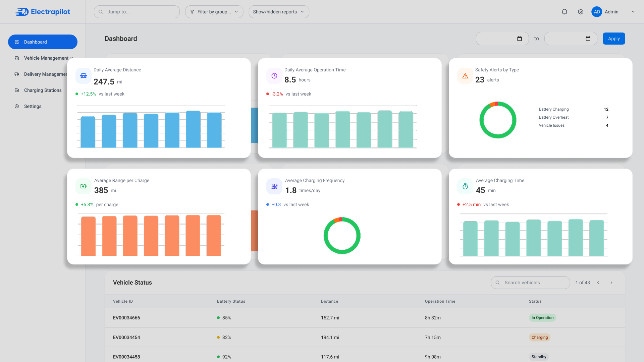Open the notifications bell icon
644x362 pixels.
(565, 12)
